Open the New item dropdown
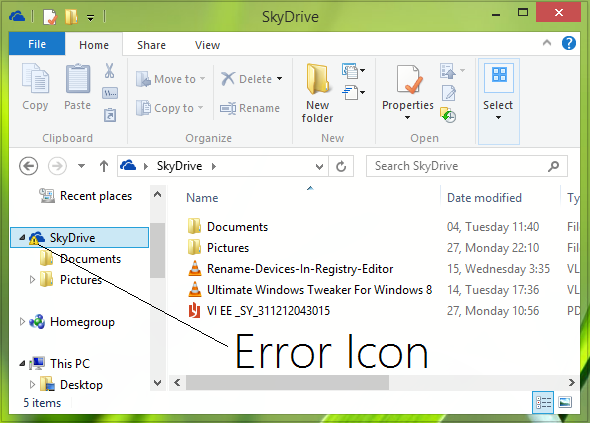 click(353, 71)
